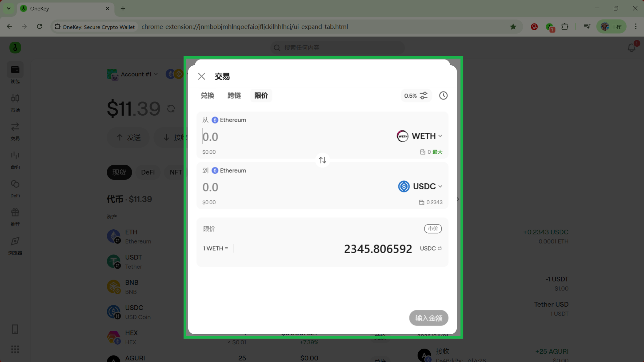
Task: Open the Chrome media control icon
Action: click(x=587, y=27)
